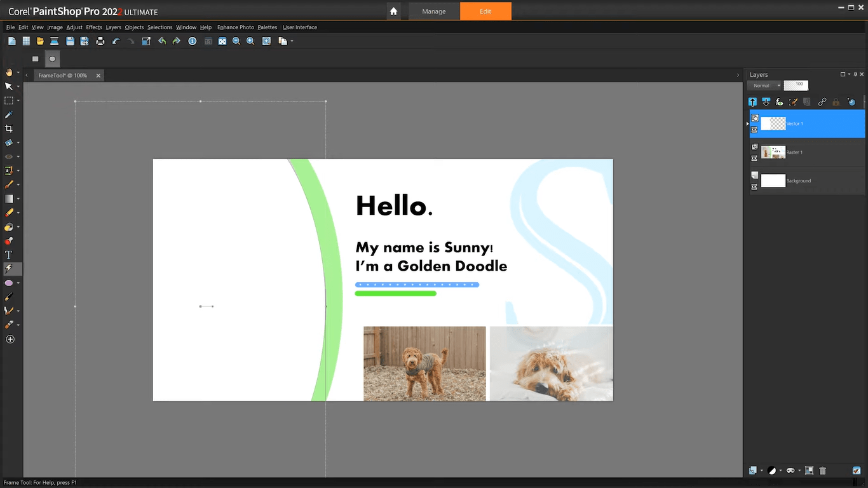Adjust the layer opacity slider
868x488 pixels.
[796, 85]
